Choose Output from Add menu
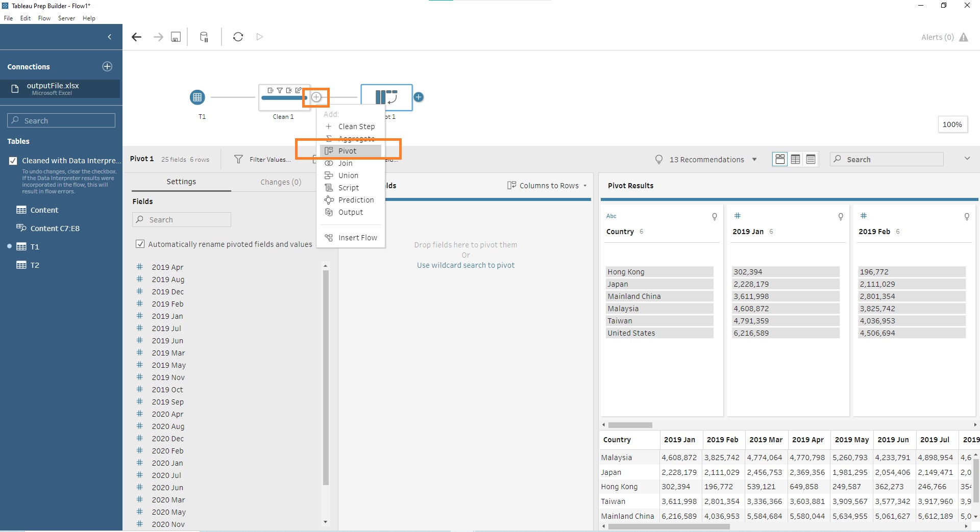Image resolution: width=980 pixels, height=532 pixels. (x=351, y=212)
